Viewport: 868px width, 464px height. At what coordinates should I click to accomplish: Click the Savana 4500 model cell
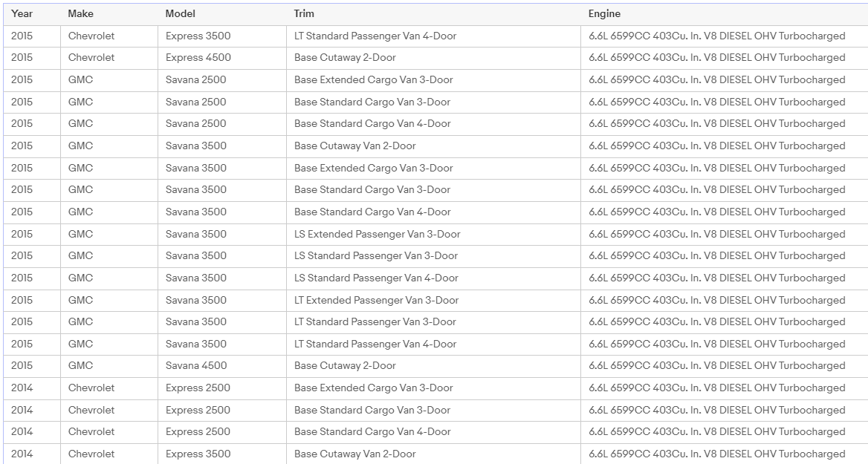(196, 366)
